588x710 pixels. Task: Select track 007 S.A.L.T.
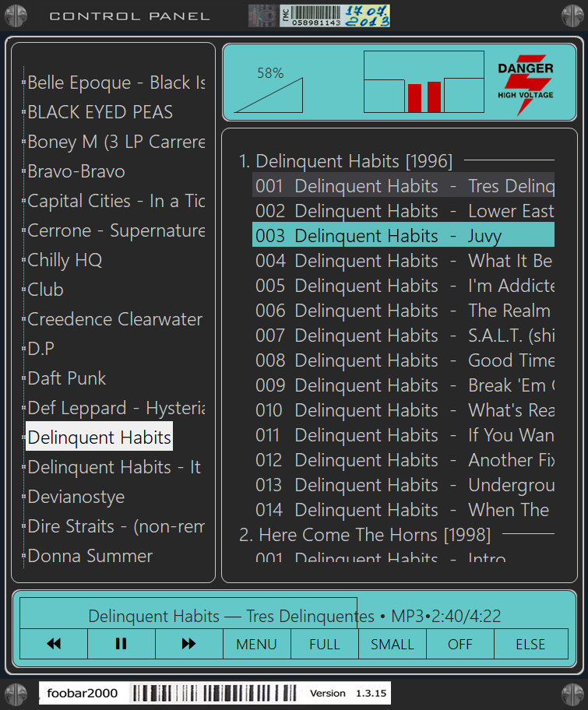pos(403,336)
